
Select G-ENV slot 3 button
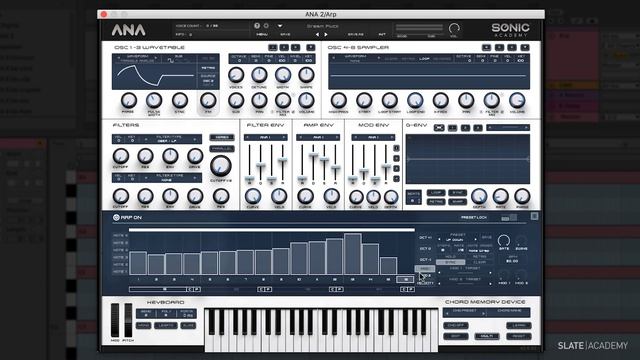click(x=478, y=128)
